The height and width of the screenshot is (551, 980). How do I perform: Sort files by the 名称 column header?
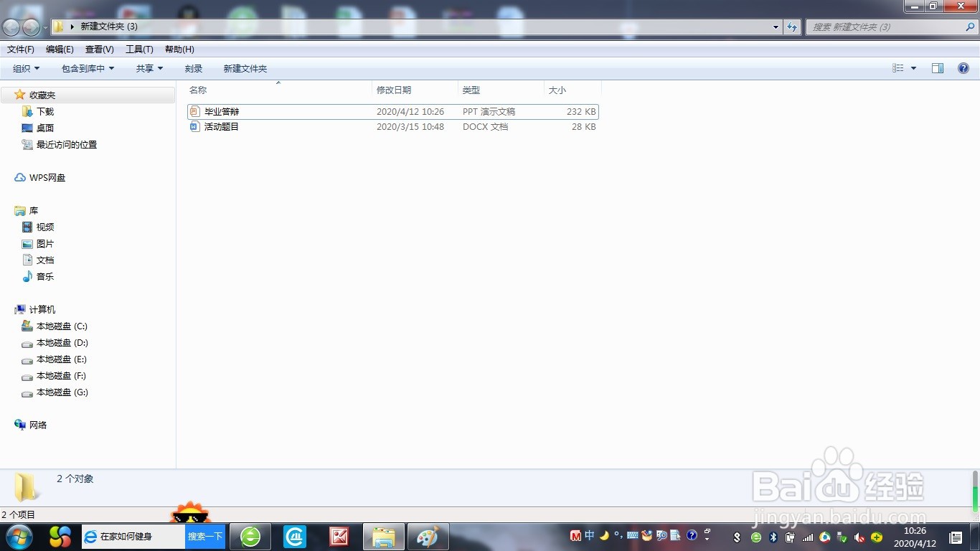[x=278, y=90]
